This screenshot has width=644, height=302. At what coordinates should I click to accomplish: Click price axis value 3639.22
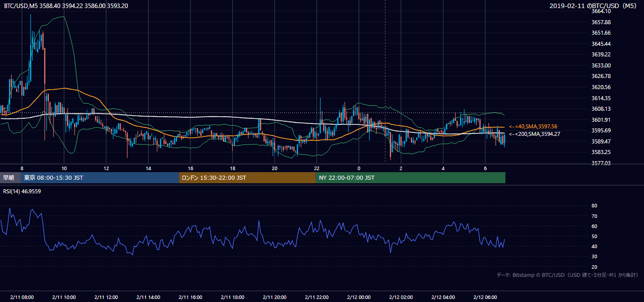point(601,54)
